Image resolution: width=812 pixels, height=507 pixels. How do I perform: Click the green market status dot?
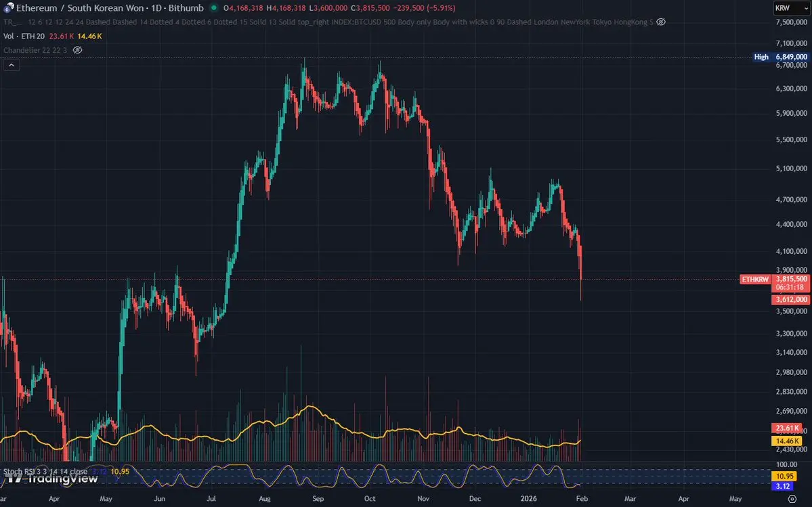pyautogui.click(x=213, y=7)
